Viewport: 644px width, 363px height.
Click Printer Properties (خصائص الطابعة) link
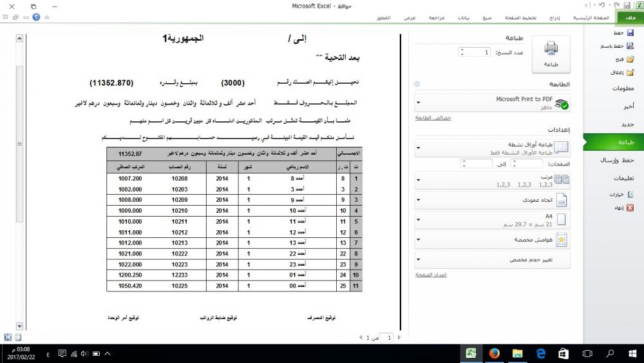point(433,118)
